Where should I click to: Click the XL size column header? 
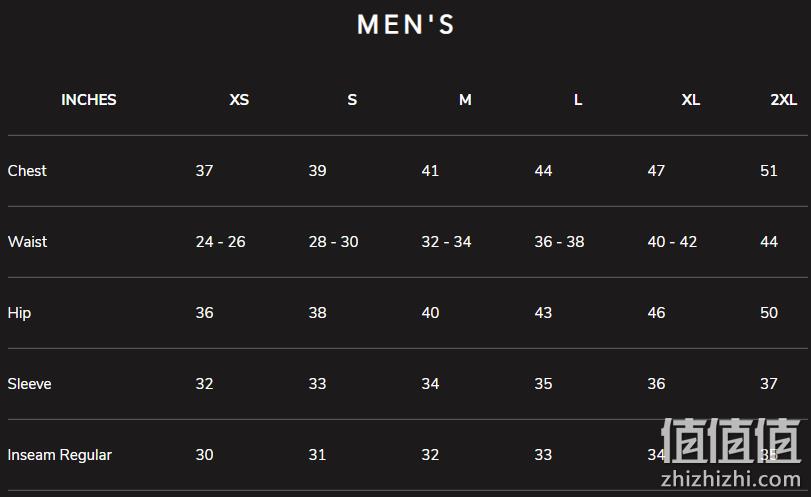click(690, 99)
